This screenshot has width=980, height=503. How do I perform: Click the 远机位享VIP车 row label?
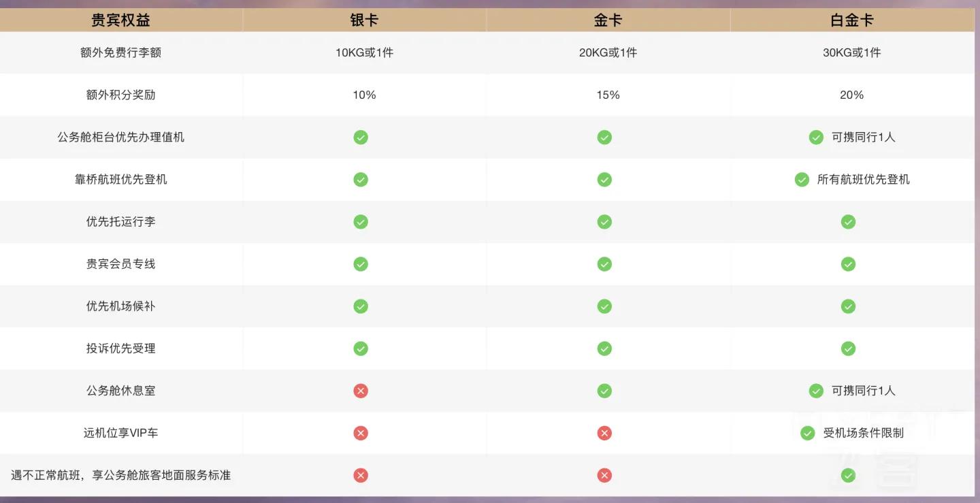(121, 432)
